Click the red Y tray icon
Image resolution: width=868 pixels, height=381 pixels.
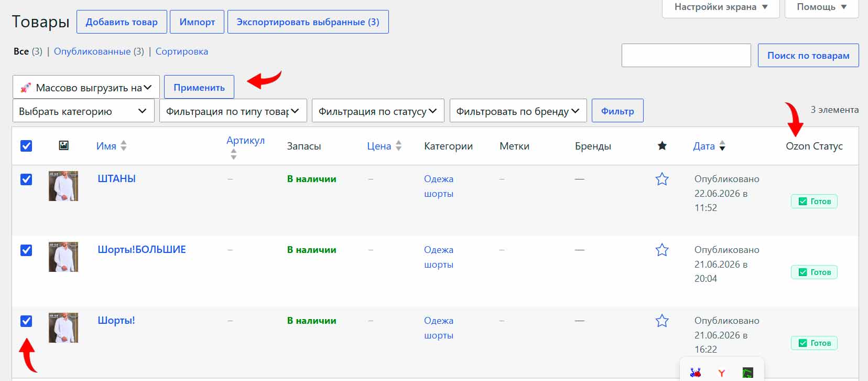(722, 373)
